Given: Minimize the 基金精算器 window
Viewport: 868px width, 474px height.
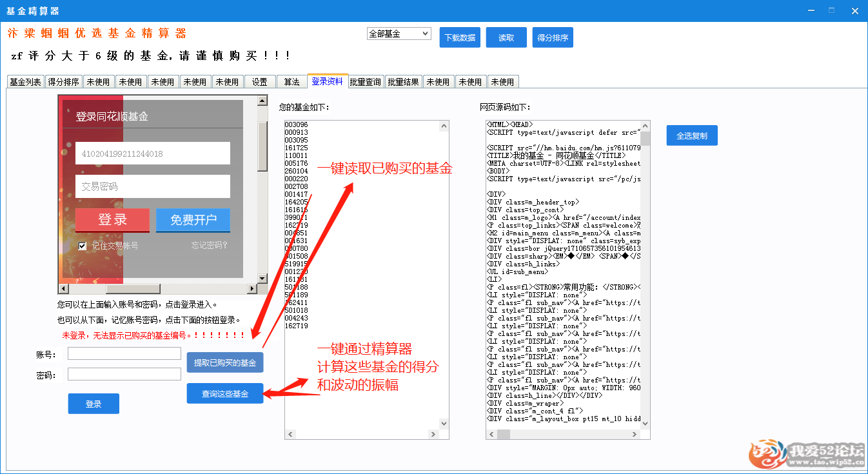Looking at the screenshot, I should click(811, 10).
